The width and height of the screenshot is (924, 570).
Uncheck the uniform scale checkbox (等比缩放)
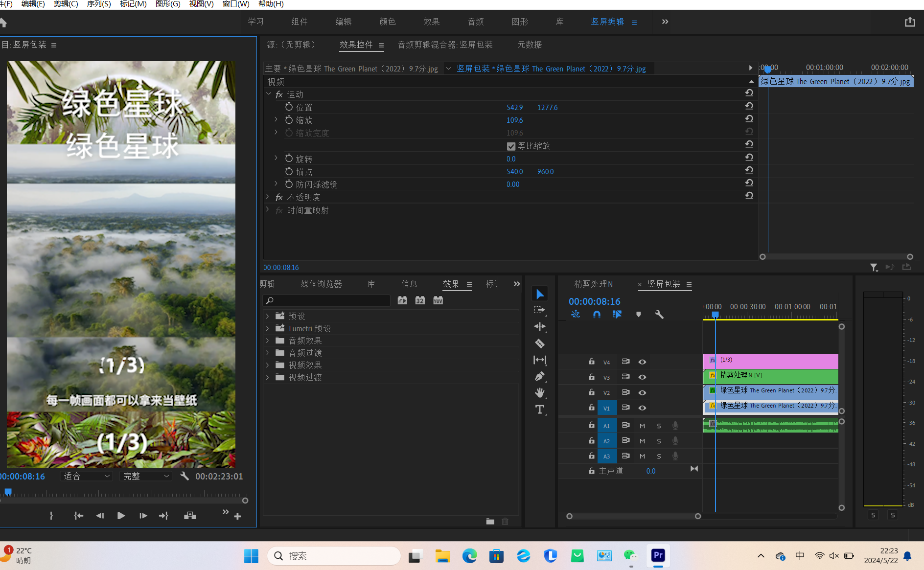(511, 146)
